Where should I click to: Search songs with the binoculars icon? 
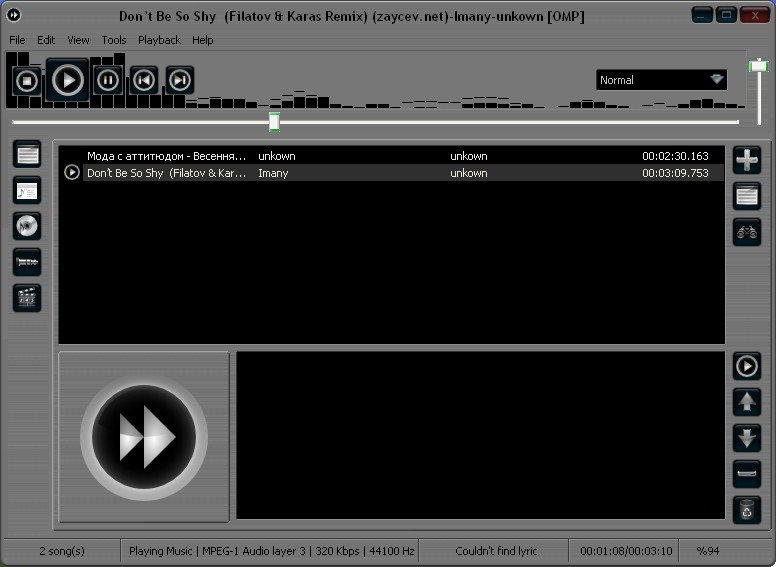click(747, 232)
